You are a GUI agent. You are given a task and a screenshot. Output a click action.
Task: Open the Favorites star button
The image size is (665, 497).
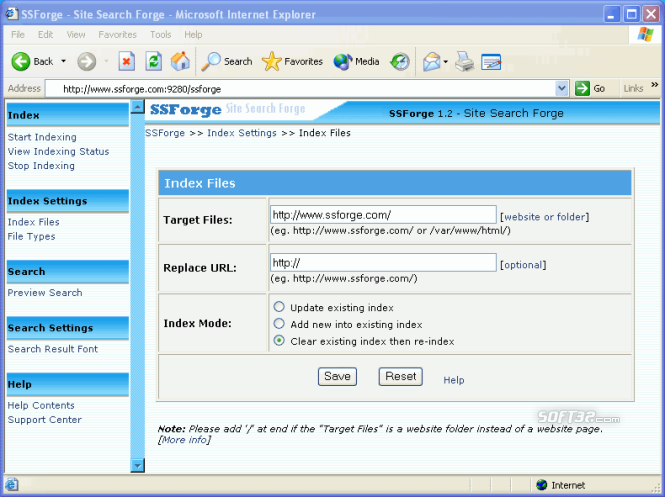point(292,61)
